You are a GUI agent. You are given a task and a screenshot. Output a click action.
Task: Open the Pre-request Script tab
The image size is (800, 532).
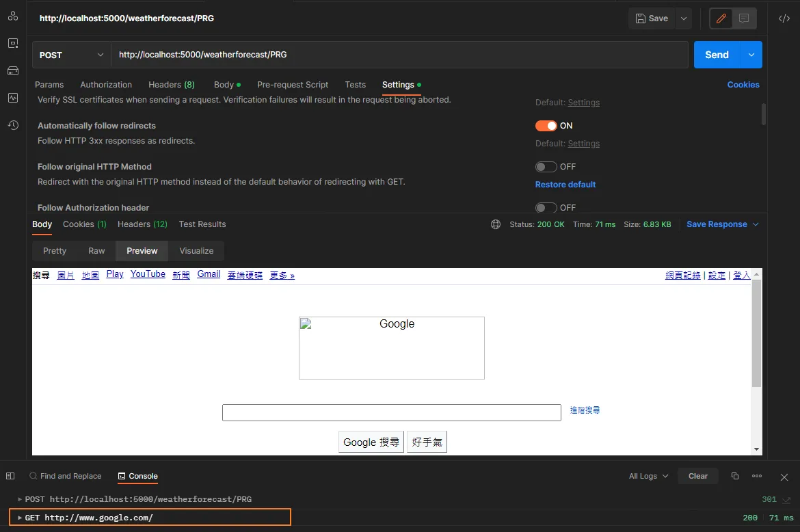tap(293, 84)
